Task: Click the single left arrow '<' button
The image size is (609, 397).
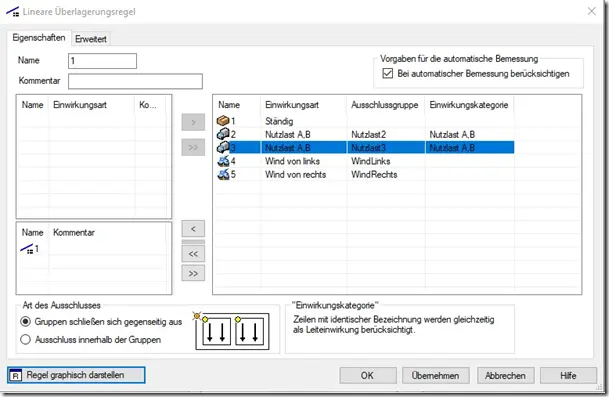Action: 193,229
